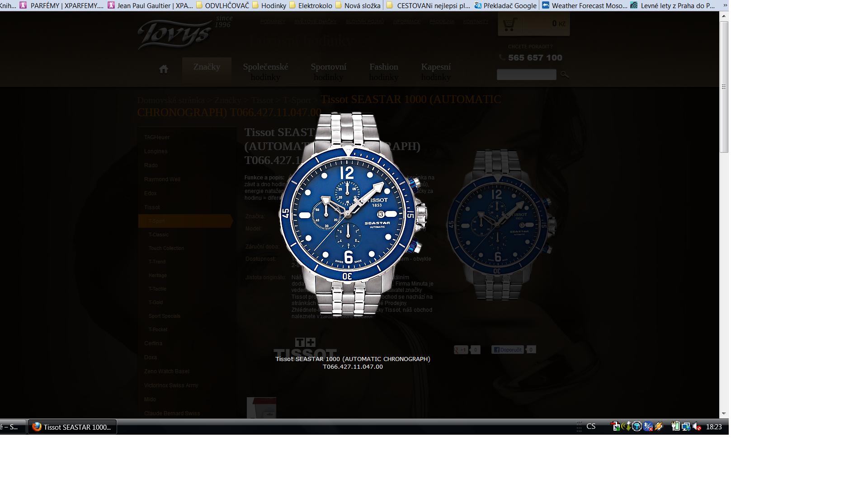Select Victorinox Swiss Army in the sidebar

(171, 385)
